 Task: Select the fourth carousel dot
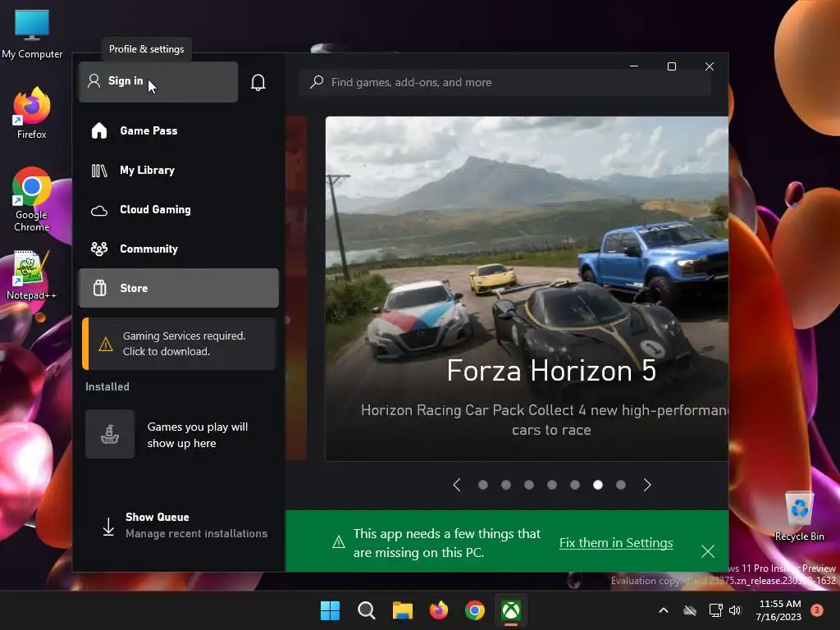pos(552,485)
